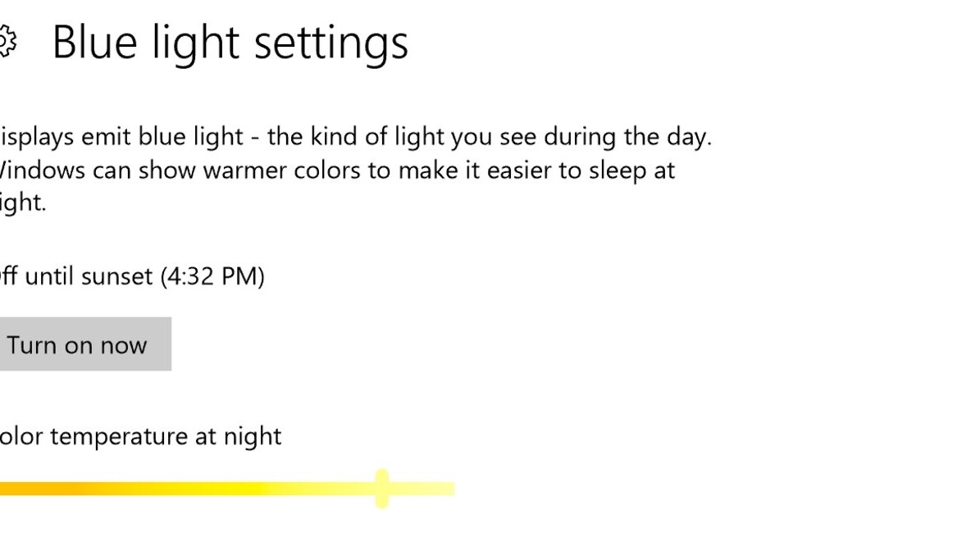Click the last description line ending "ight."
980x551 pixels.
pyautogui.click(x=23, y=203)
